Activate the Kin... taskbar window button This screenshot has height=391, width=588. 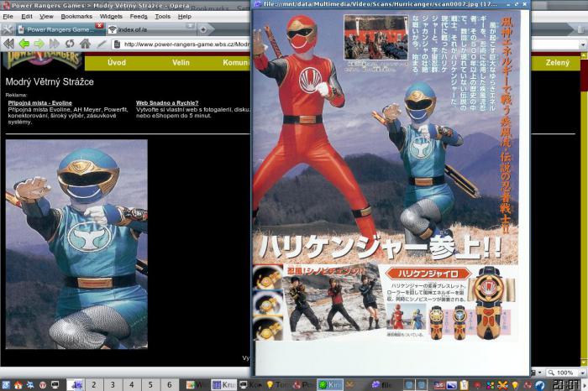pyautogui.click(x=330, y=384)
